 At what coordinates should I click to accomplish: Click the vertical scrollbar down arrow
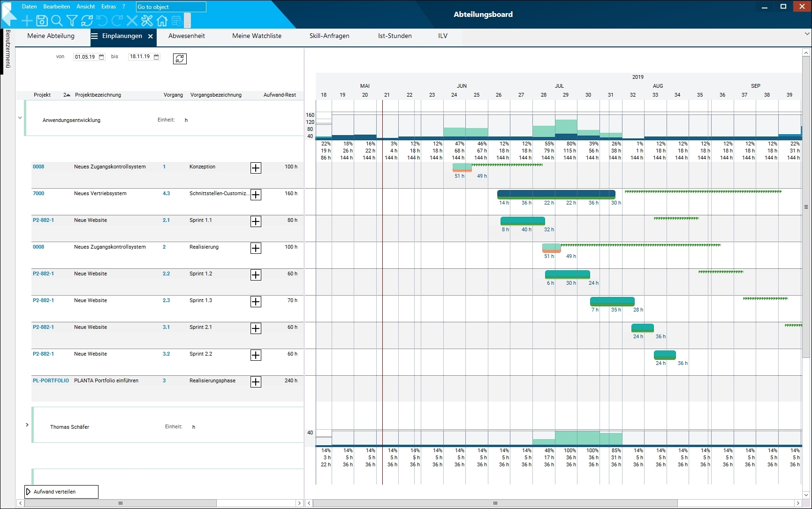tap(806, 495)
